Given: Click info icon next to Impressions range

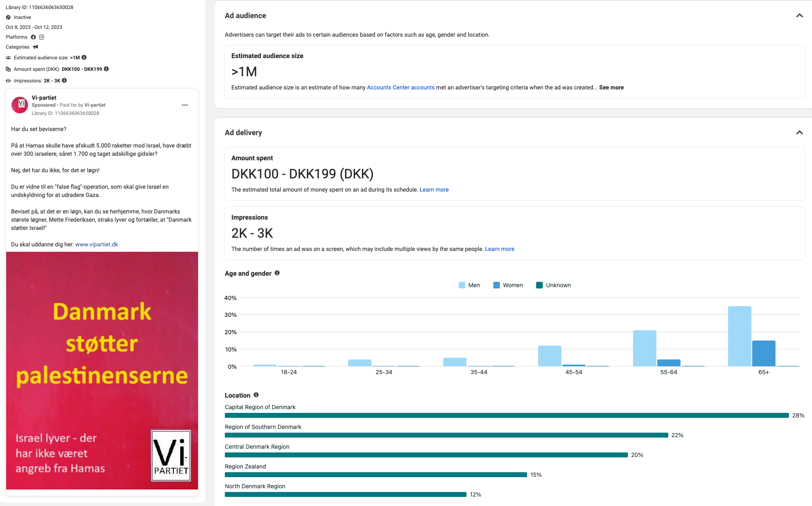Looking at the screenshot, I should 64,81.
